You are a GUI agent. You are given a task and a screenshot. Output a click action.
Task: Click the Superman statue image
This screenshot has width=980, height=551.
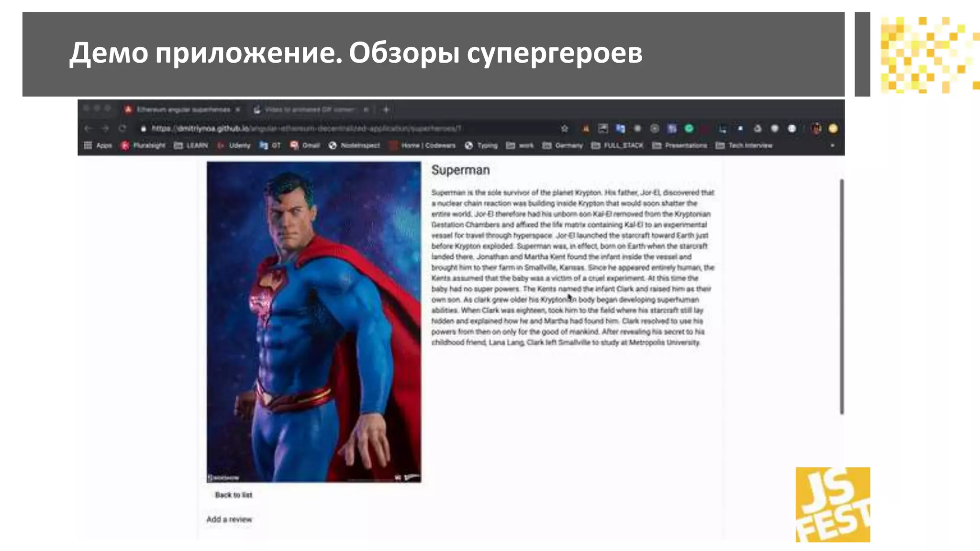(x=314, y=322)
